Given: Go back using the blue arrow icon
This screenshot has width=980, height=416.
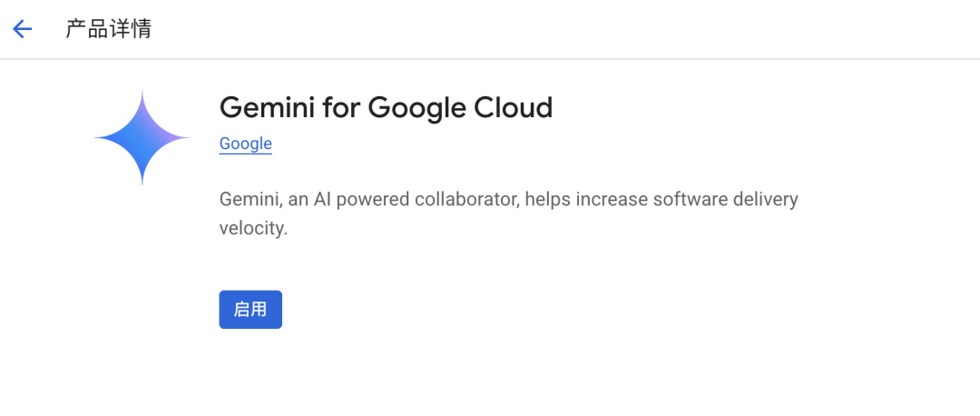Looking at the screenshot, I should point(22,29).
